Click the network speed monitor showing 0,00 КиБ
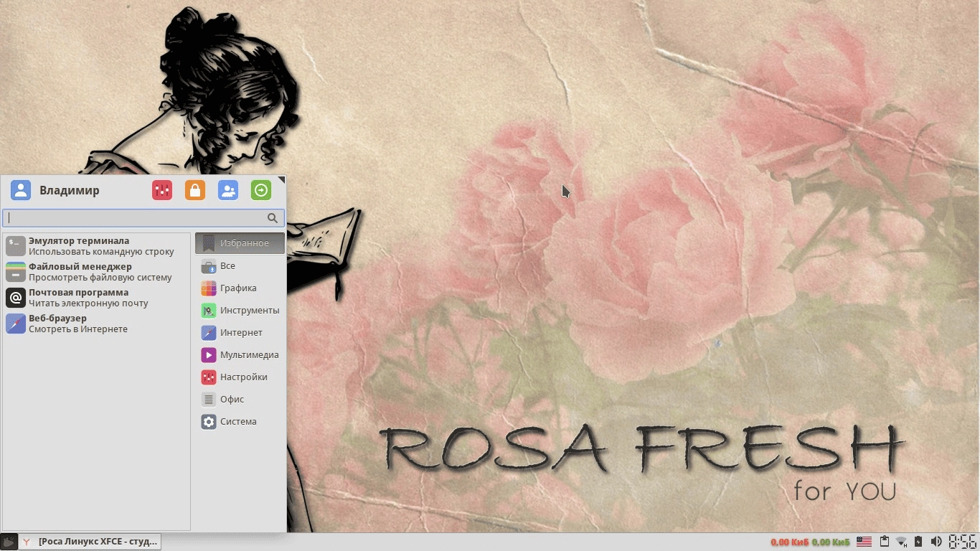The height and width of the screenshot is (551, 980). click(x=810, y=542)
